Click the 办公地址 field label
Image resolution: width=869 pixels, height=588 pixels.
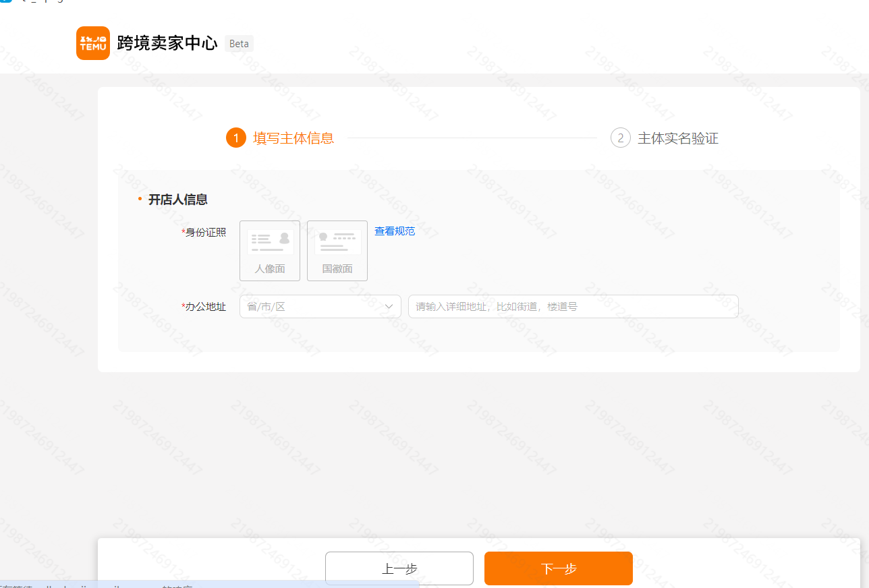coord(204,307)
